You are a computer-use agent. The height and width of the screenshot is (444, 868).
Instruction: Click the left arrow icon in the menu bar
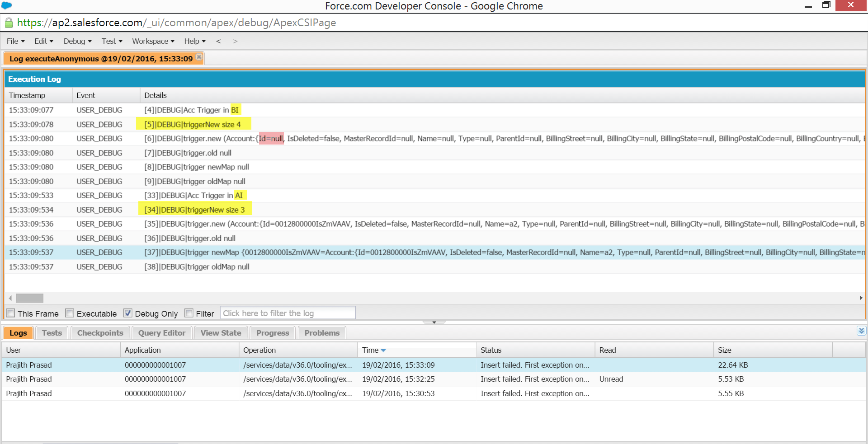pos(218,41)
